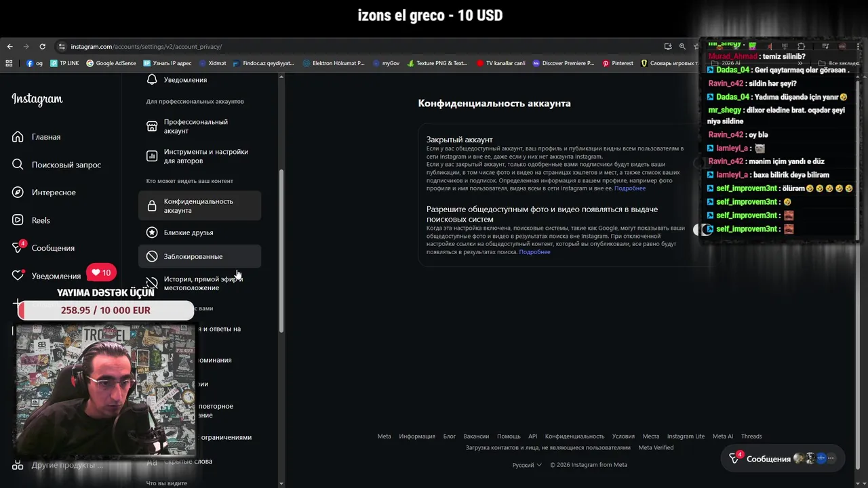Open the Meta footer link
Image resolution: width=868 pixels, height=488 pixels.
pos(384,436)
